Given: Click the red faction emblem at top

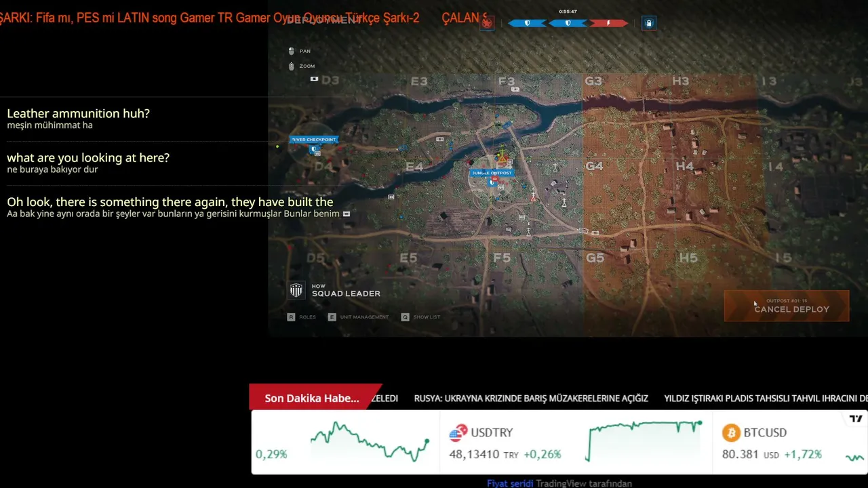Looking at the screenshot, I should pos(487,23).
